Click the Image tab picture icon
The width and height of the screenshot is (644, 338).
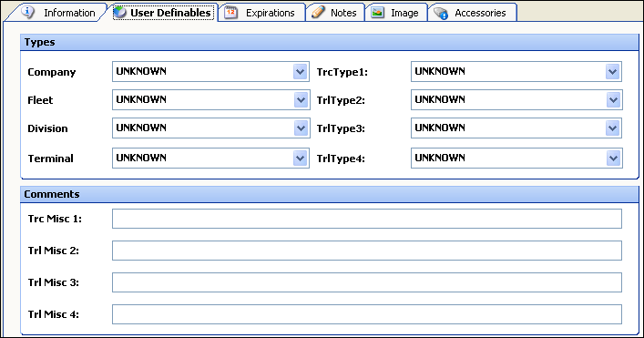[377, 13]
